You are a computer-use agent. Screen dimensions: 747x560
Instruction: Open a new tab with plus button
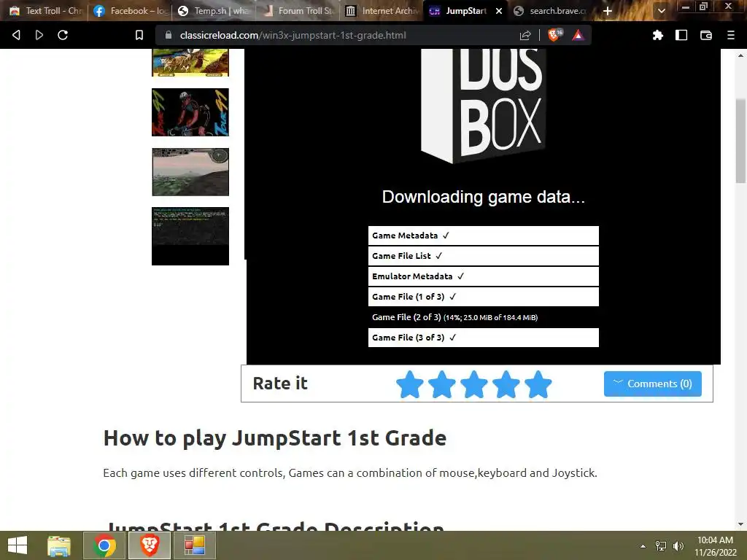pyautogui.click(x=608, y=10)
